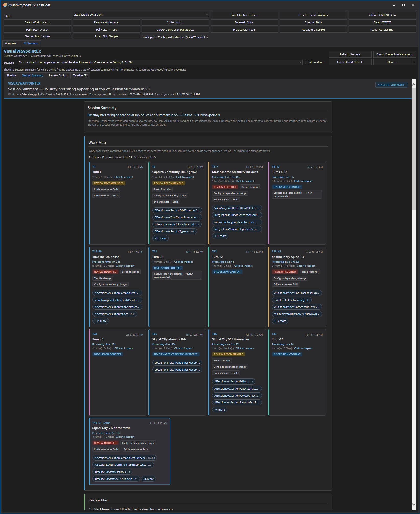Click the scrollbar up arrow
The image size is (420, 514).
[x=414, y=84]
